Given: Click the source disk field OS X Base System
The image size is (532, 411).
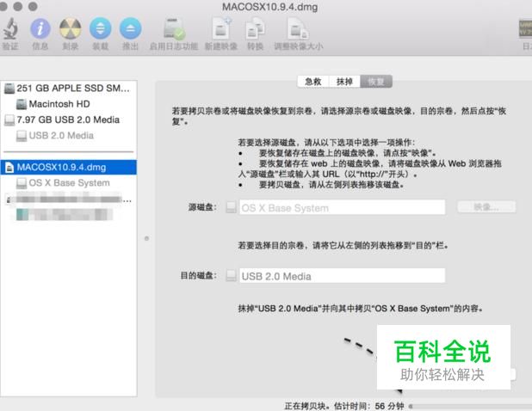Looking at the screenshot, I should 342,207.
